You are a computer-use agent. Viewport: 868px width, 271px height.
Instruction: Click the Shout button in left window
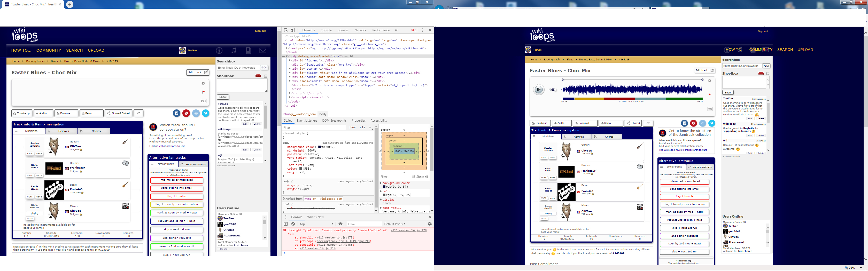(223, 97)
